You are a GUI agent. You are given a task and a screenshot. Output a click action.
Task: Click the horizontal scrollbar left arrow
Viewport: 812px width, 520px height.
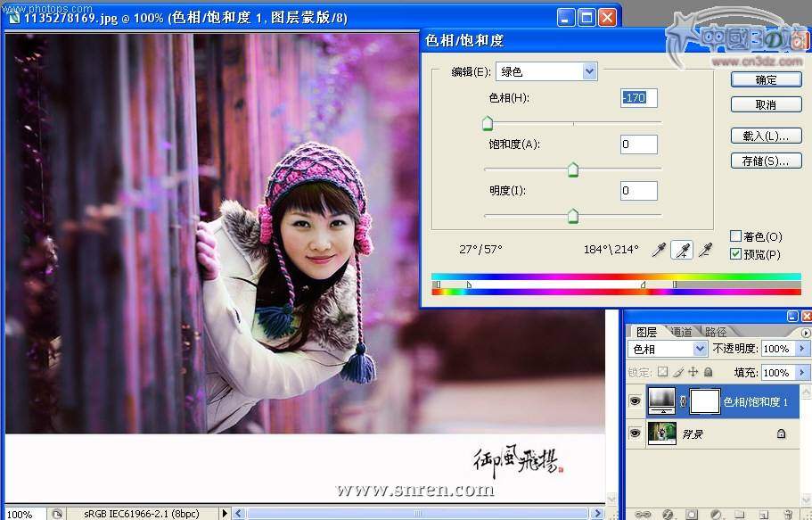point(238,513)
